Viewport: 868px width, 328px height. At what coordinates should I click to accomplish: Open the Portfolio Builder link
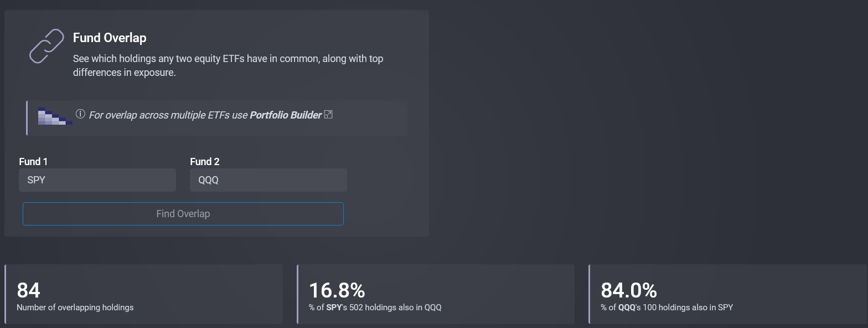point(286,115)
